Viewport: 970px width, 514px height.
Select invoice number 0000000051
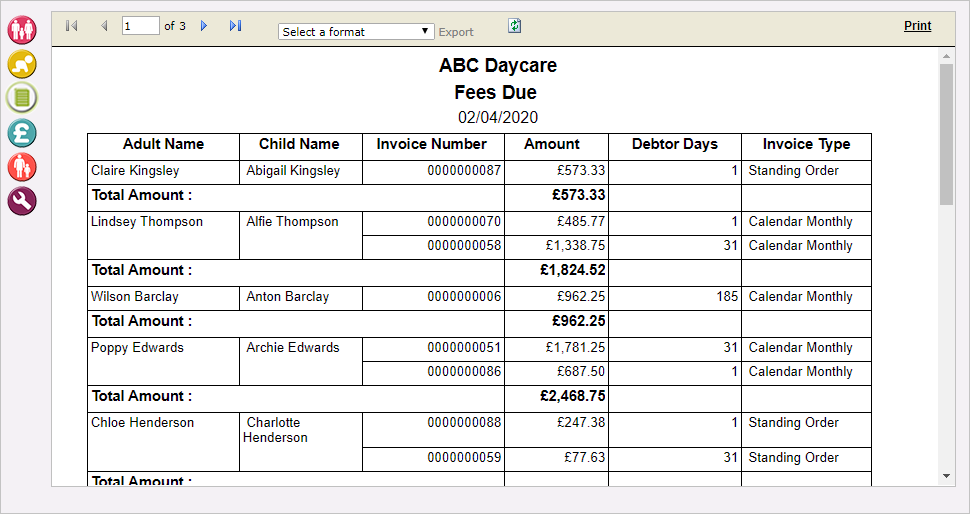pyautogui.click(x=464, y=348)
